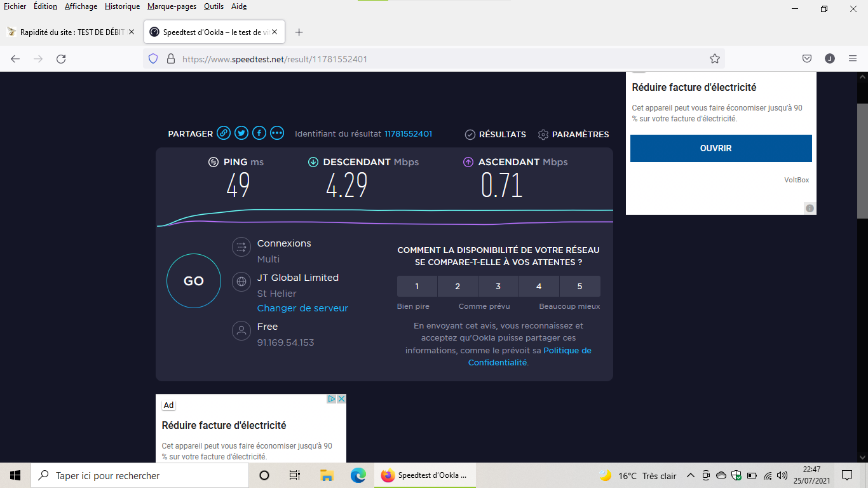
Task: Click the ping icon
Action: (214, 162)
